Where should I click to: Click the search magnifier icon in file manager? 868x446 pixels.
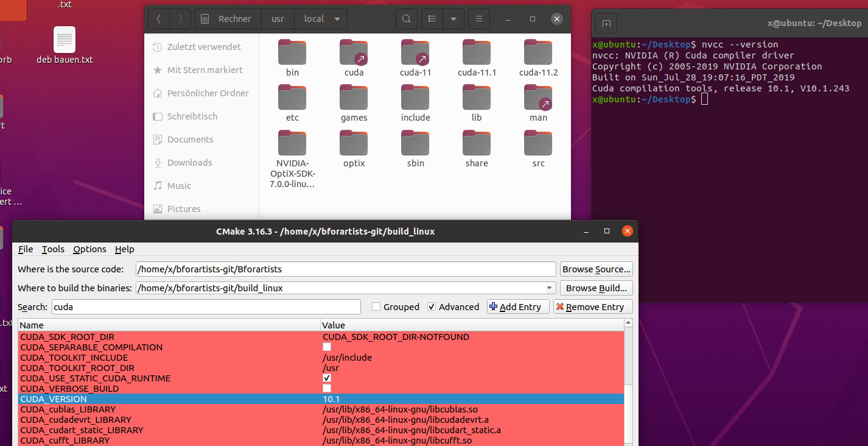pos(406,19)
